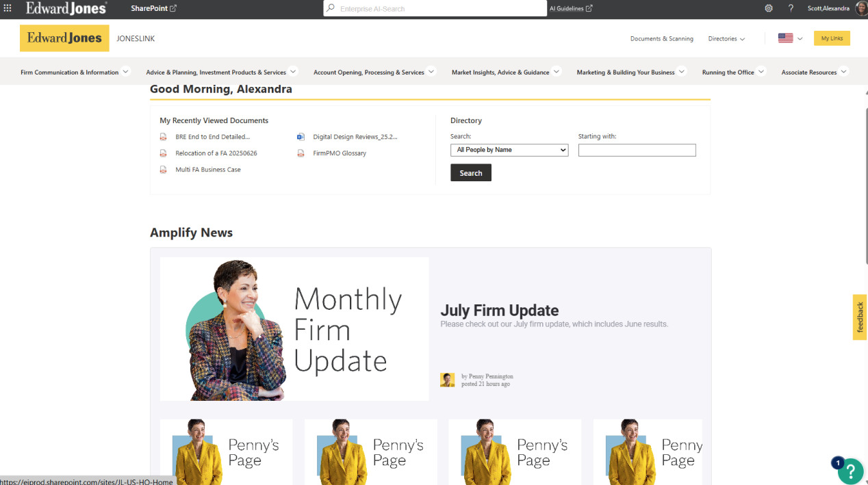Screen dimensions: 868x485
Task: Click the Word icon beside Digital Design Reviews
Action: [x=301, y=137]
